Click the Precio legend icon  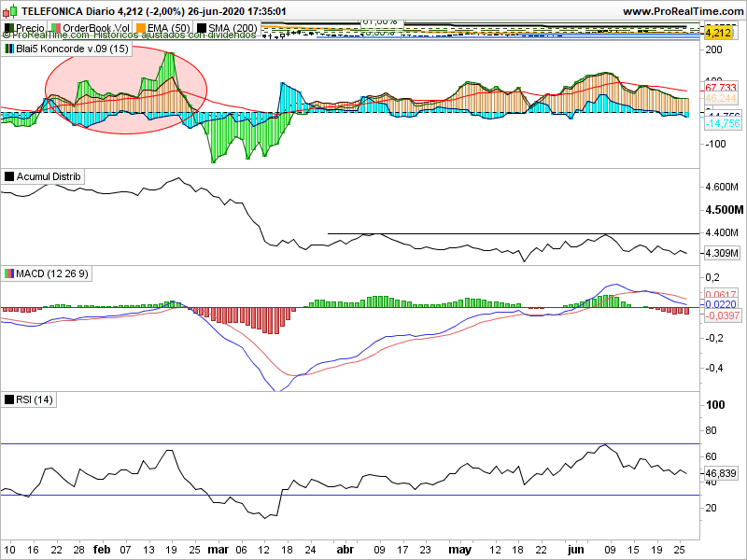point(8,28)
